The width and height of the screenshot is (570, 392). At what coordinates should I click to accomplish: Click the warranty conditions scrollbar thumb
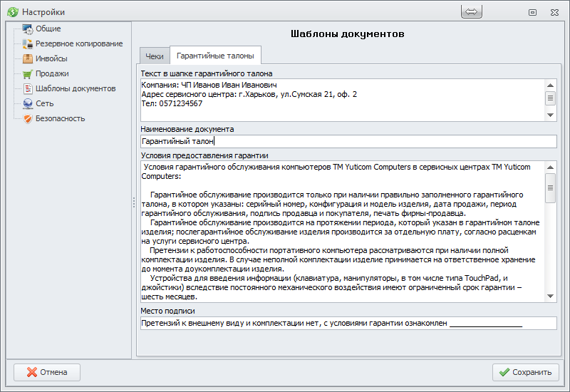(x=550, y=187)
